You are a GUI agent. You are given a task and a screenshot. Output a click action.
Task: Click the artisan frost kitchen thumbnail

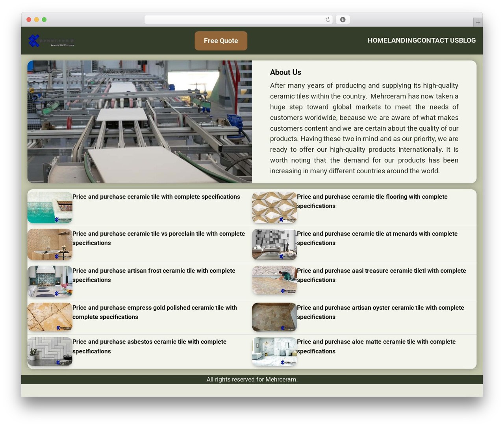(x=50, y=282)
